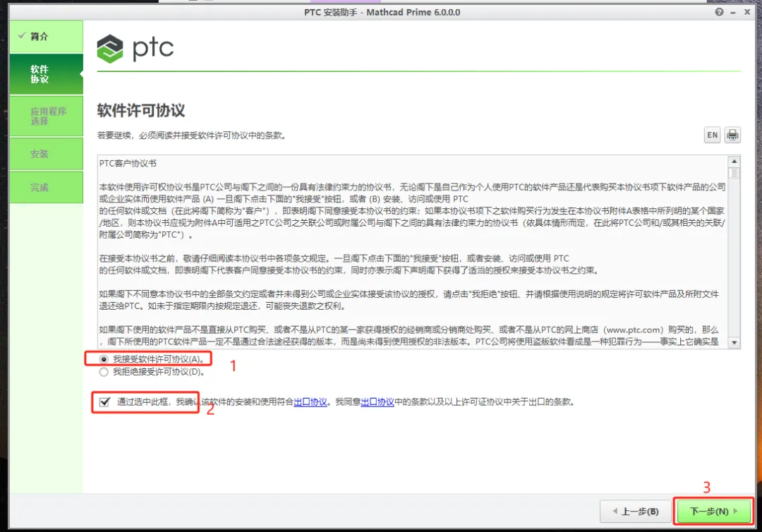Switch agreement language with EN button
The image size is (762, 532).
pyautogui.click(x=713, y=135)
